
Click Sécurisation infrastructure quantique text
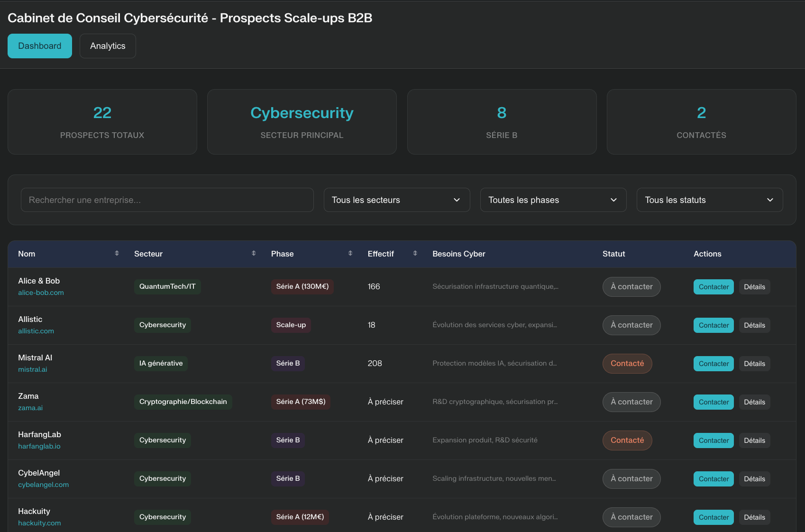click(x=495, y=286)
